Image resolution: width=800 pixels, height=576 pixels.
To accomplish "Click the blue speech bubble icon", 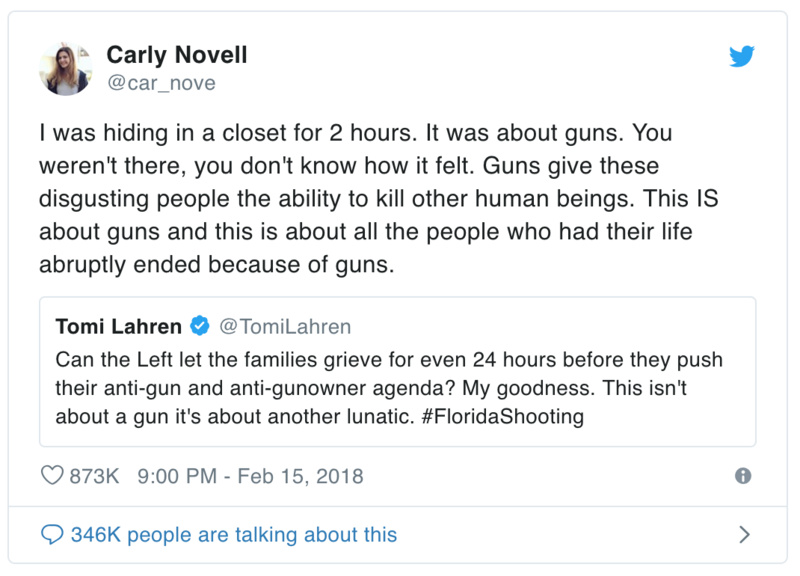I will pos(52,535).
